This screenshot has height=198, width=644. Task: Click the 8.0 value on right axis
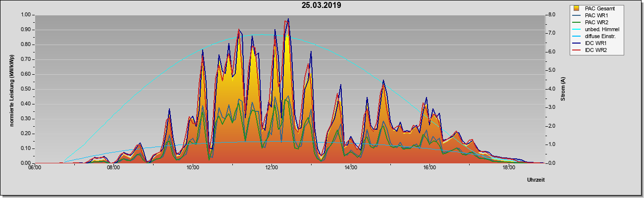[551, 14]
